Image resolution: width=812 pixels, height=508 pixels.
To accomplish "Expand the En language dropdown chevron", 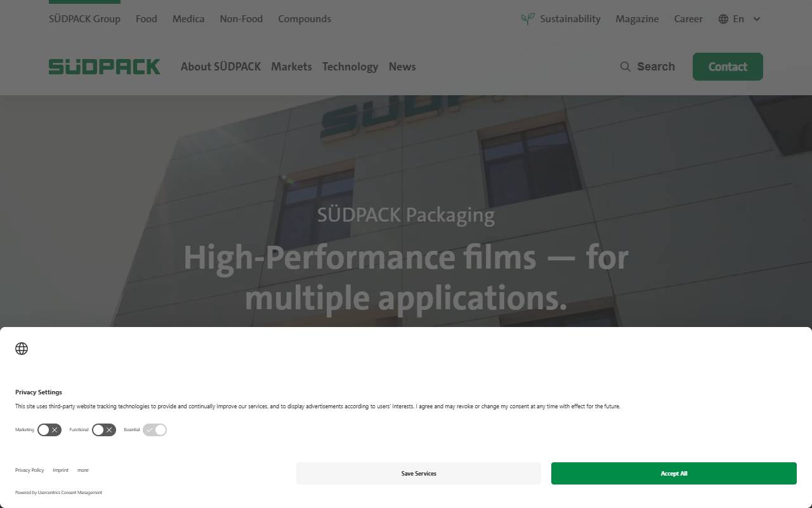I will point(757,19).
